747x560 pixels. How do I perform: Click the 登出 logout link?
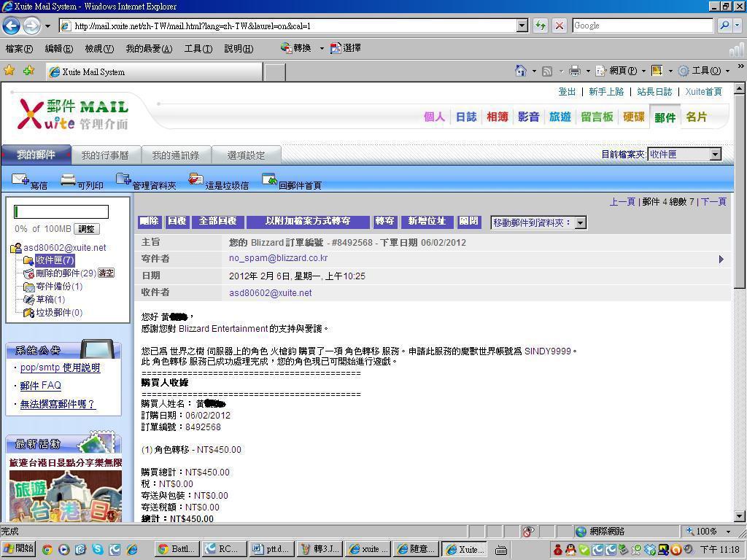click(567, 91)
